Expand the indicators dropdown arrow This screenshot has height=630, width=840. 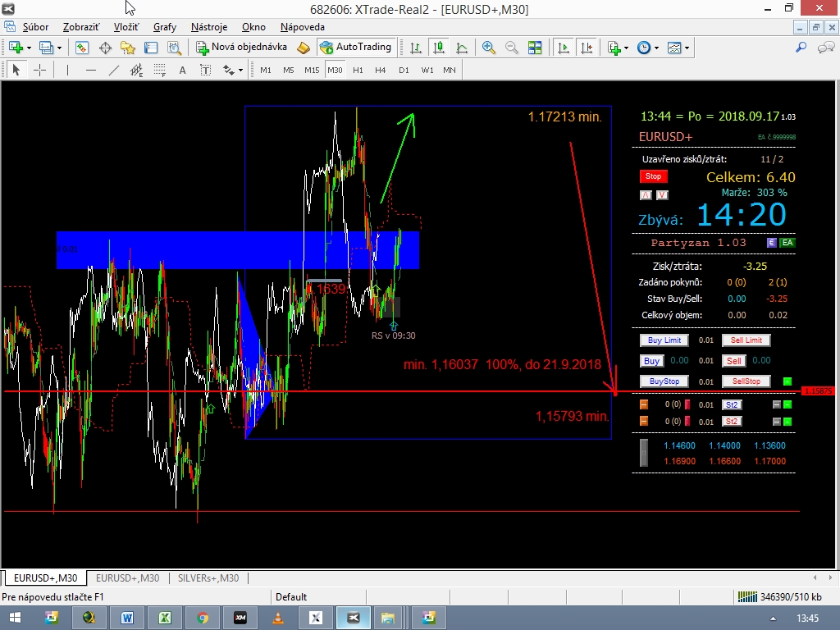[x=626, y=48]
